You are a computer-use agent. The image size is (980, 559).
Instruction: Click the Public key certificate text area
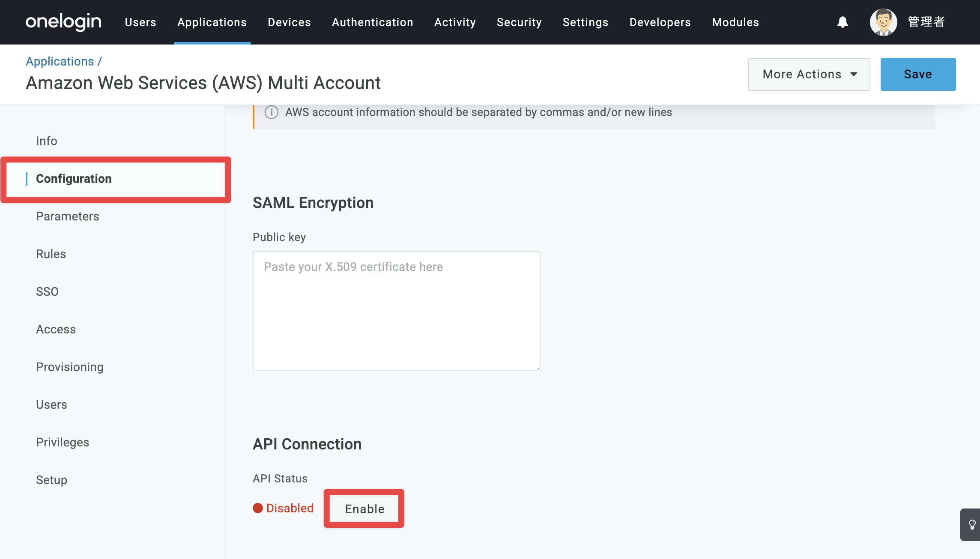coord(396,310)
